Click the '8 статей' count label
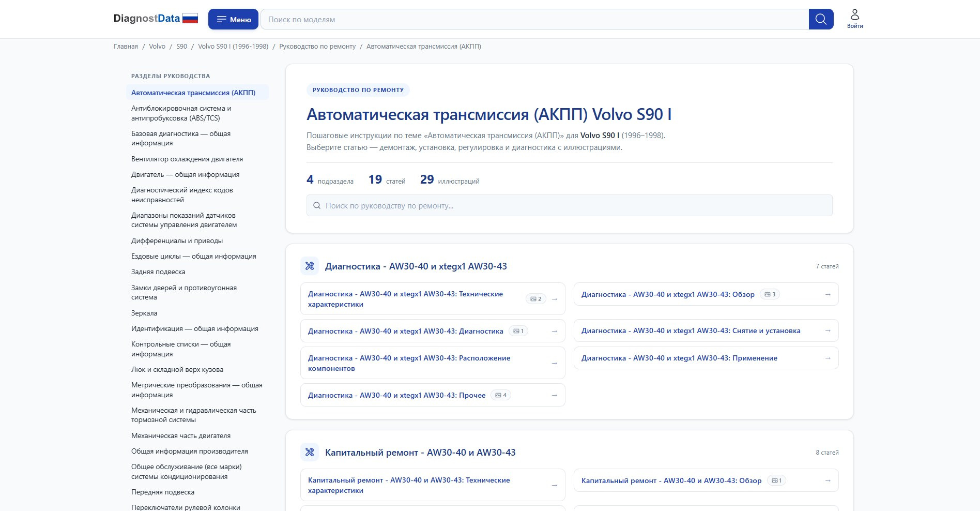 (x=827, y=453)
